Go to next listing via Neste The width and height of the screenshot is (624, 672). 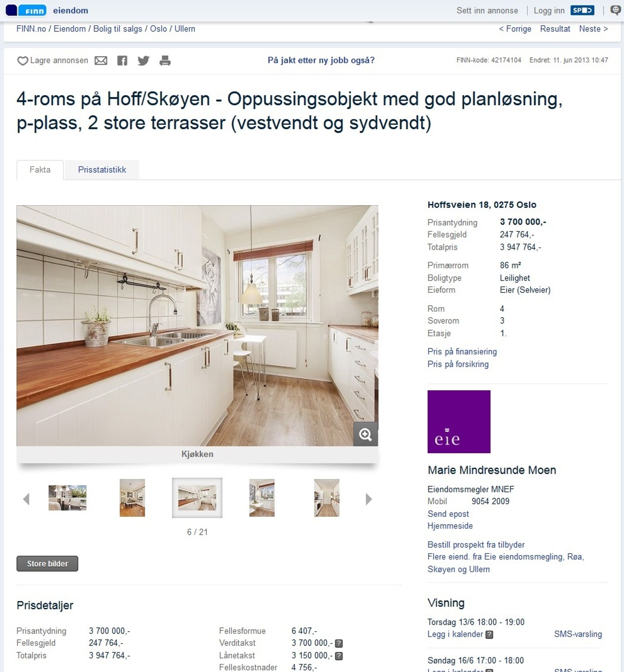coord(594,29)
